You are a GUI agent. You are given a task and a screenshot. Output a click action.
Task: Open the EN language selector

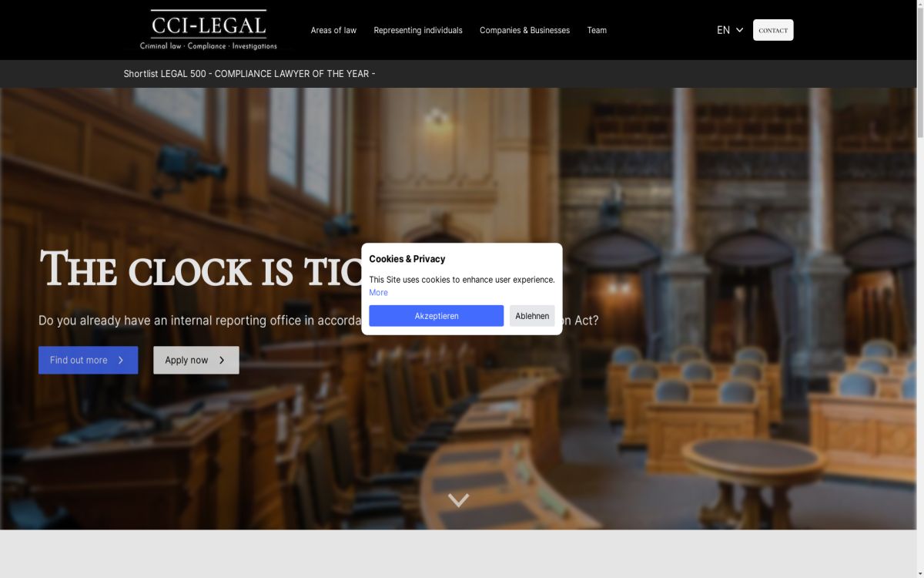pos(723,30)
